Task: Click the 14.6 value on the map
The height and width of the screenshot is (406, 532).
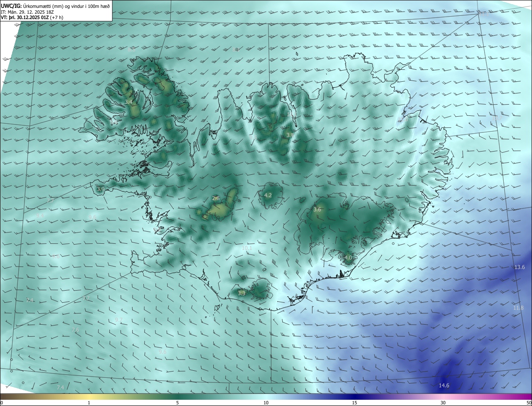Action: pos(444,386)
